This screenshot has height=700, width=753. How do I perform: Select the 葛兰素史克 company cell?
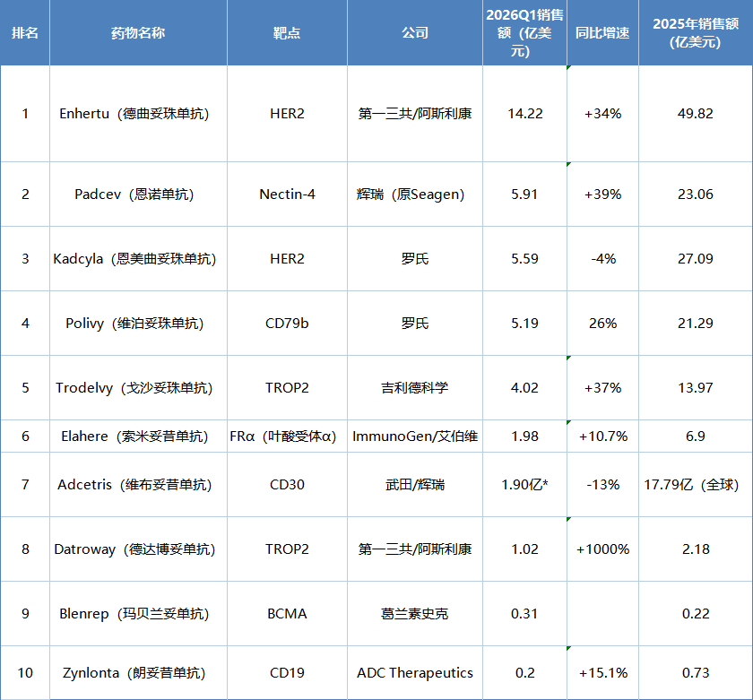[x=415, y=614]
